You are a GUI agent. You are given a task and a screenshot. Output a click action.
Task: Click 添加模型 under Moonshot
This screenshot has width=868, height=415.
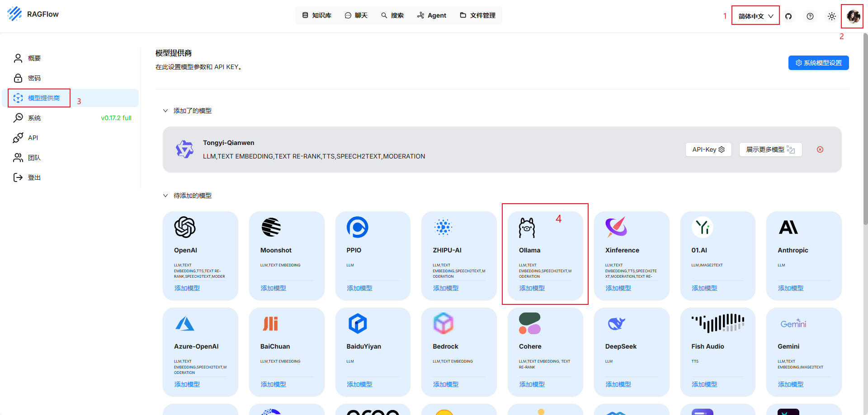pos(274,288)
